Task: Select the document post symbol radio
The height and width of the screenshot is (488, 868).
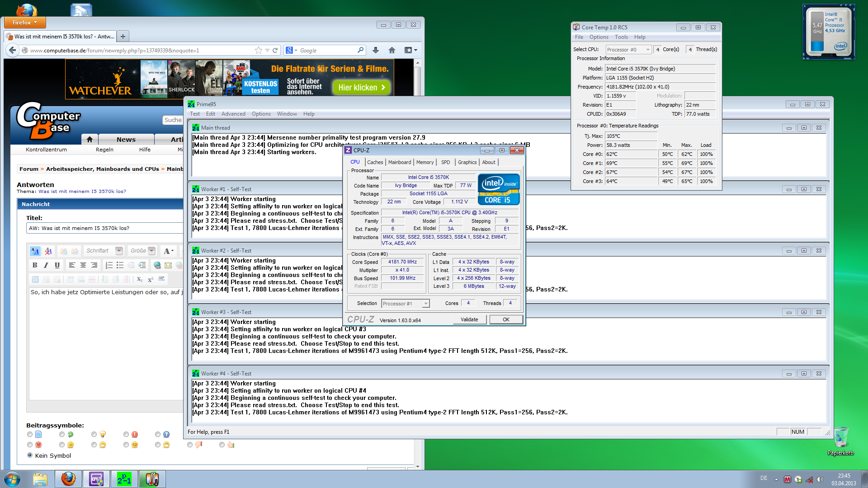Action: point(30,434)
